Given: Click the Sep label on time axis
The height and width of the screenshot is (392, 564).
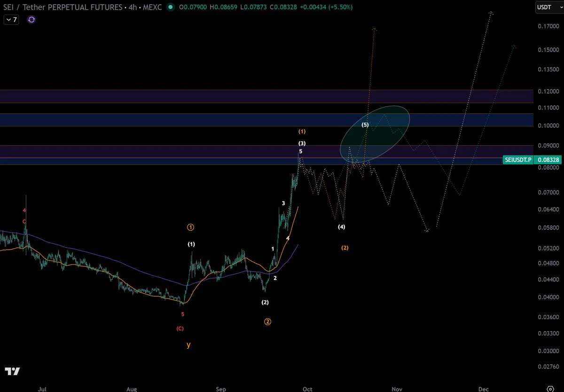Looking at the screenshot, I should pos(220,389).
